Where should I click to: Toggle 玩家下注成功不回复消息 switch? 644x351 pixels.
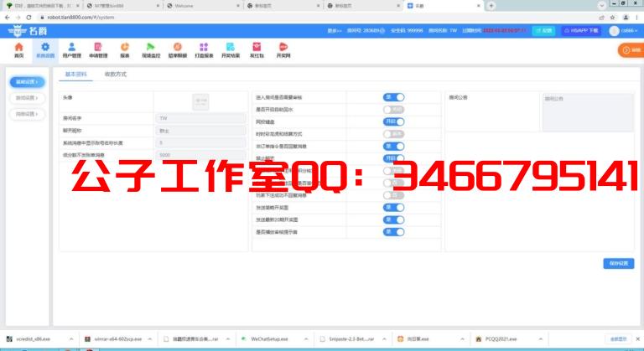[393, 195]
